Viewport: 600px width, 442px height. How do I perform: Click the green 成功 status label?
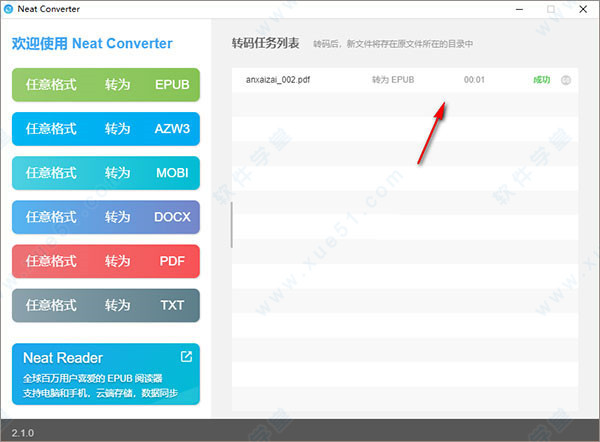coord(541,79)
